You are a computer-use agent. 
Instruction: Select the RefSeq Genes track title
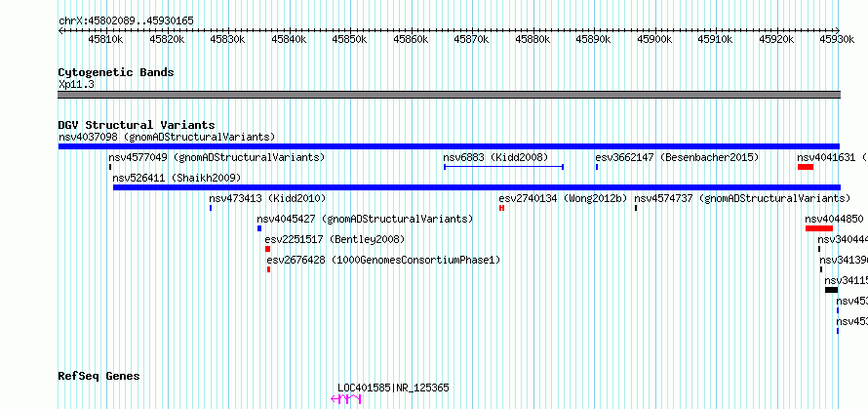99,377
